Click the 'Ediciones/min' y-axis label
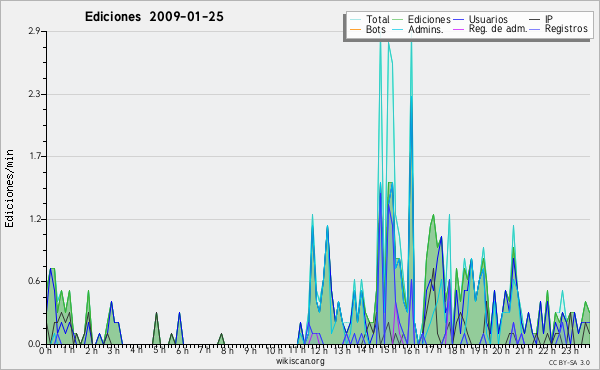Viewport: 600px width, 370px height. pos(9,189)
